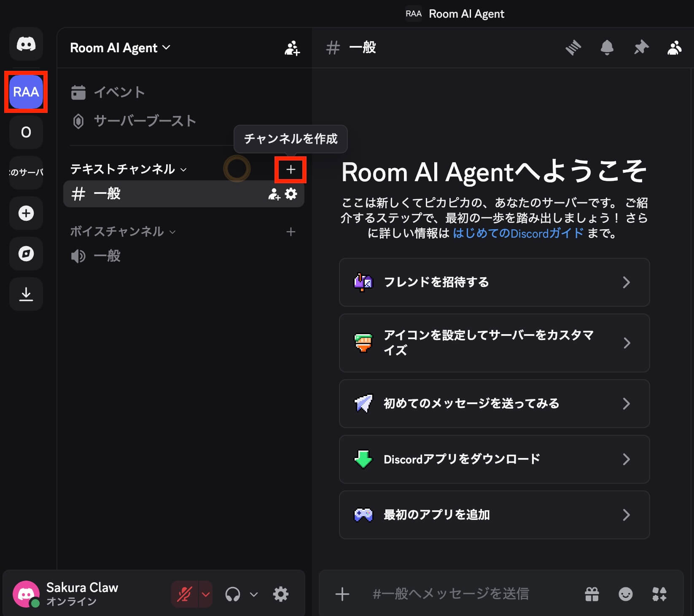Screen dimensions: 694x616
Task: Open the はじめてのDiscordガイド link
Action: click(x=518, y=233)
